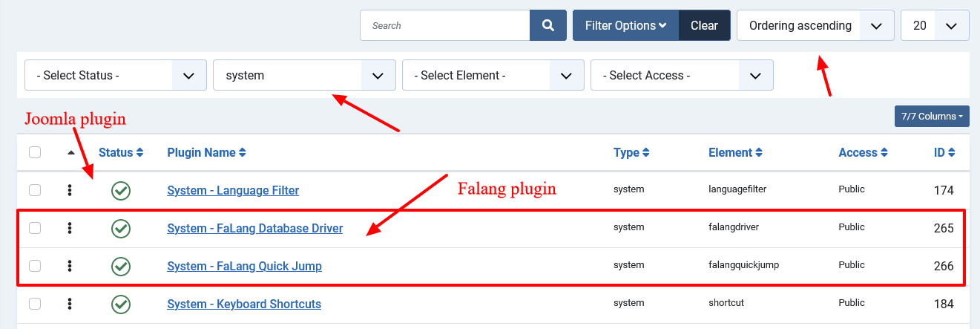The image size is (980, 329).
Task: Open the 7/7 Columns selector button
Action: click(932, 116)
